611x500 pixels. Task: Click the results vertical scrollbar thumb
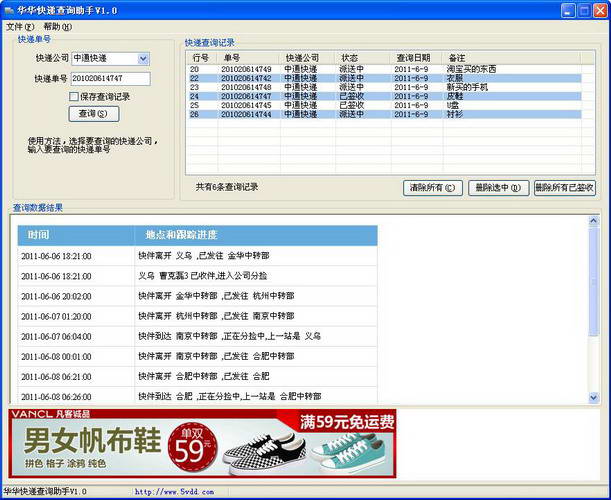pyautogui.click(x=593, y=281)
